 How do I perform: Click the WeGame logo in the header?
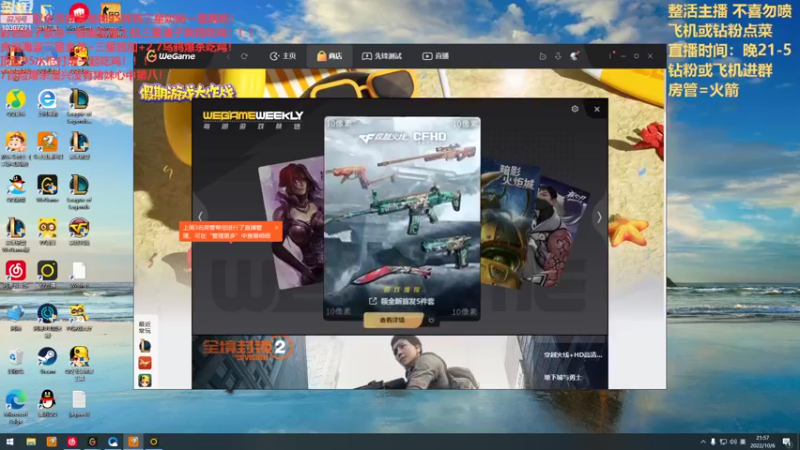coord(170,56)
